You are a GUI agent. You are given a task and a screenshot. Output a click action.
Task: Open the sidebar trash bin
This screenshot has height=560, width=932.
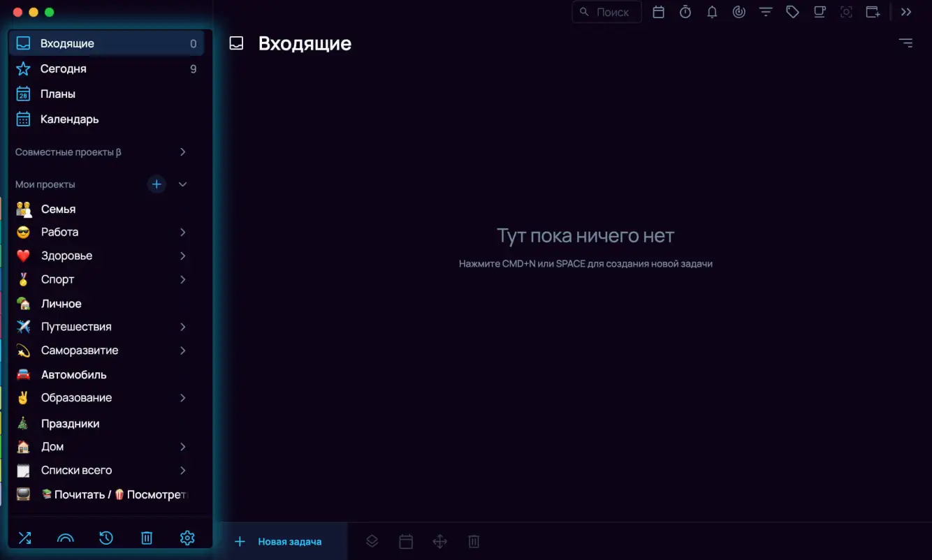[x=147, y=538]
